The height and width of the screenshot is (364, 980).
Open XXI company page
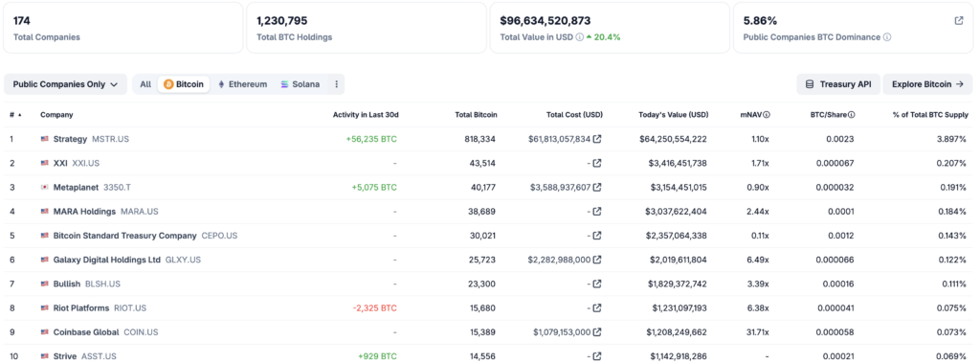point(60,163)
